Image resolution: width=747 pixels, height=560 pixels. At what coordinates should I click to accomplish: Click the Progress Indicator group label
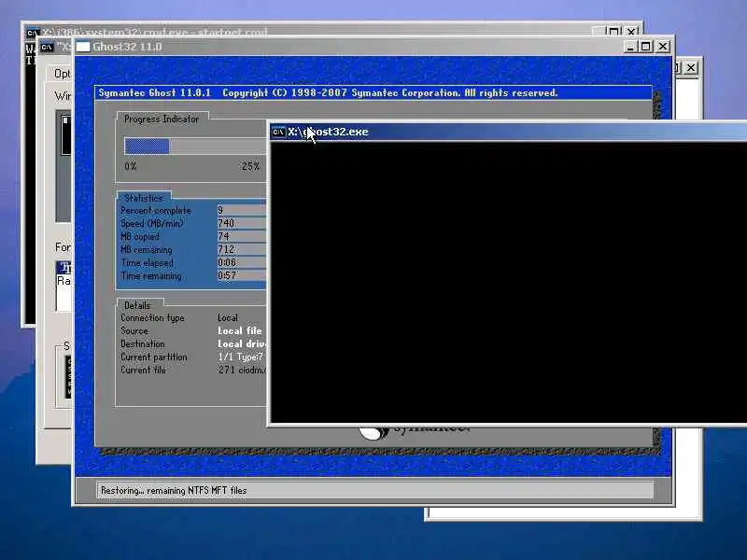(x=161, y=119)
